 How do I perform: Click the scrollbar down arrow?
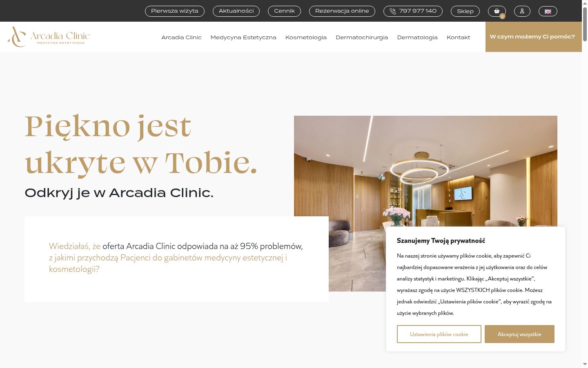point(585,364)
